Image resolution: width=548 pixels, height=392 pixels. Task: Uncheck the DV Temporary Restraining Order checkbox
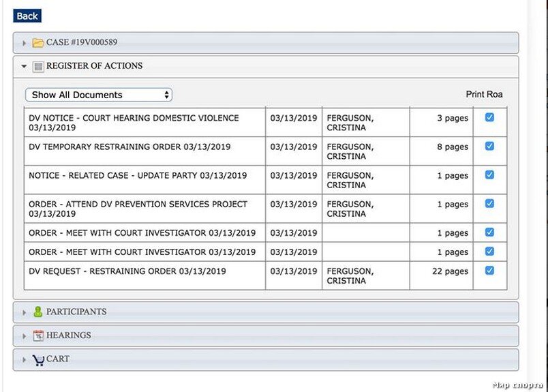pyautogui.click(x=489, y=146)
